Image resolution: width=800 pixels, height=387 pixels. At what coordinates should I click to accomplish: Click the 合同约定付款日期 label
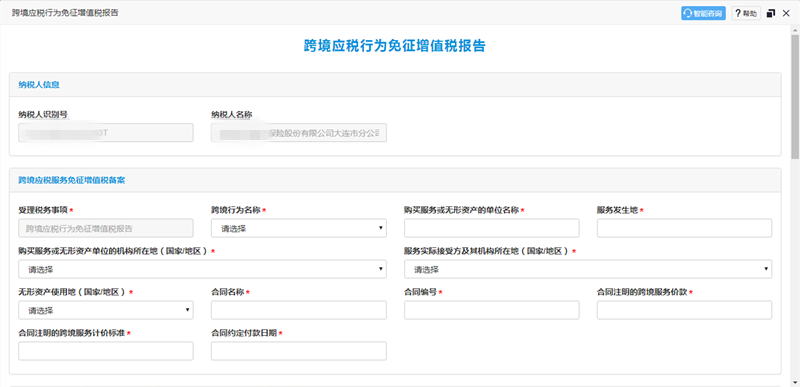244,333
